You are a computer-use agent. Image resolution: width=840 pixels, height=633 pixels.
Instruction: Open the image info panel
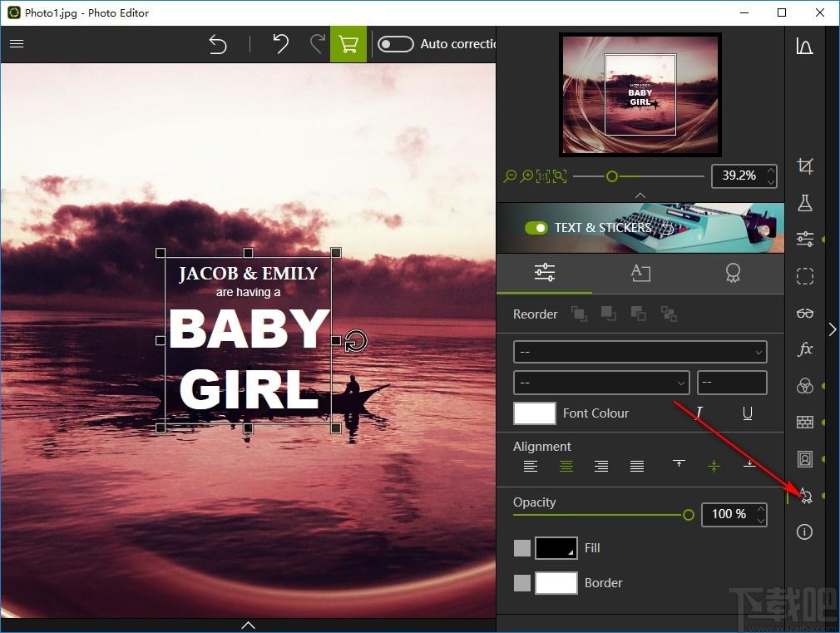[804, 532]
